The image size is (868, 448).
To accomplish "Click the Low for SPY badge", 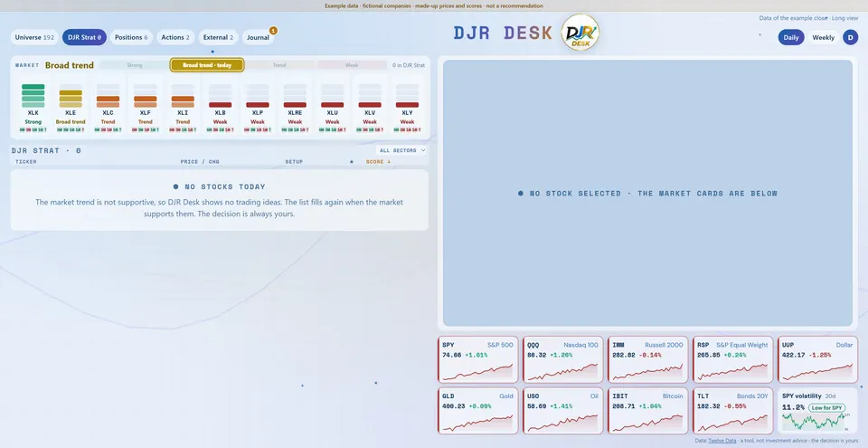I will pos(827,407).
